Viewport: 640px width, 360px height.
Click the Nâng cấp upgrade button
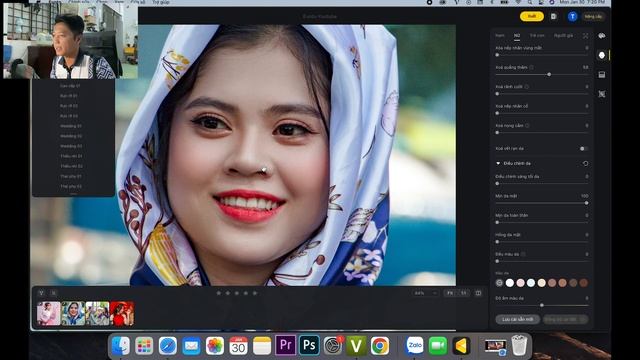click(593, 16)
